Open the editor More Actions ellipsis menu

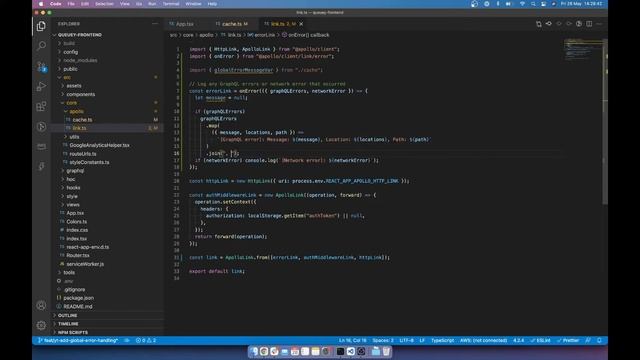pos(599,24)
